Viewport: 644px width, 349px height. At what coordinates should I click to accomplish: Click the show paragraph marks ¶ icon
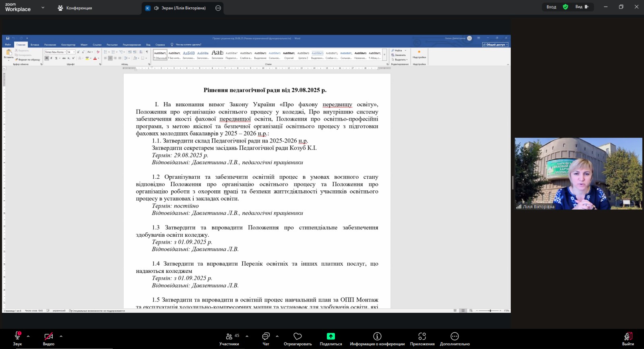click(x=147, y=52)
